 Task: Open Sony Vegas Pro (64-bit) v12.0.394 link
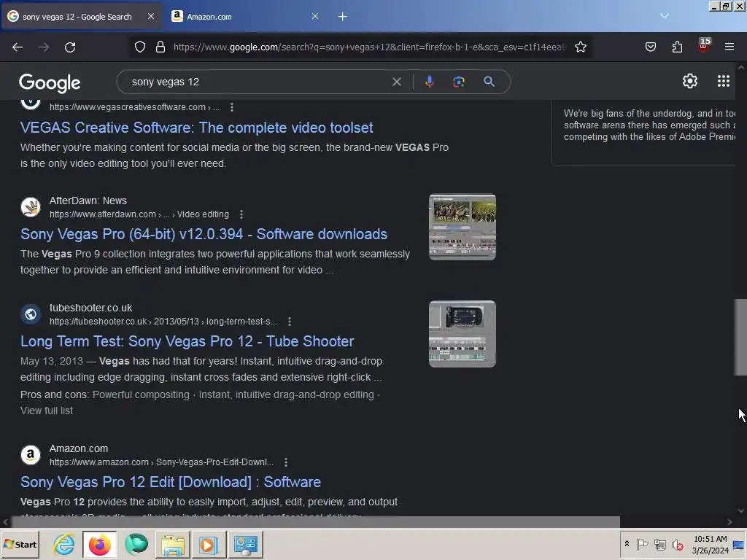pyautogui.click(x=204, y=234)
